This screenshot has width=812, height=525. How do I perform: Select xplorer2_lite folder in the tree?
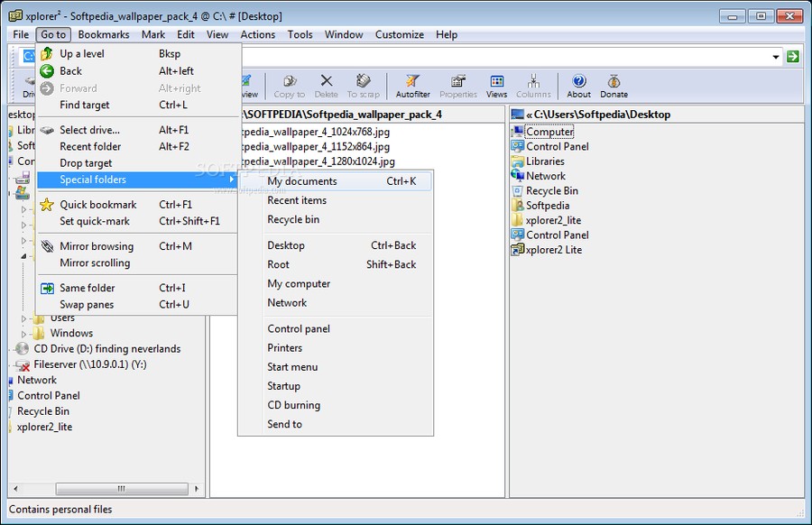[x=44, y=428]
